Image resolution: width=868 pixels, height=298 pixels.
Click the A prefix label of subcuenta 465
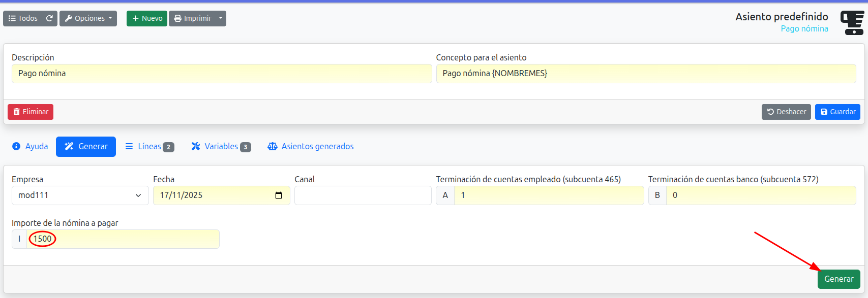pyautogui.click(x=445, y=195)
